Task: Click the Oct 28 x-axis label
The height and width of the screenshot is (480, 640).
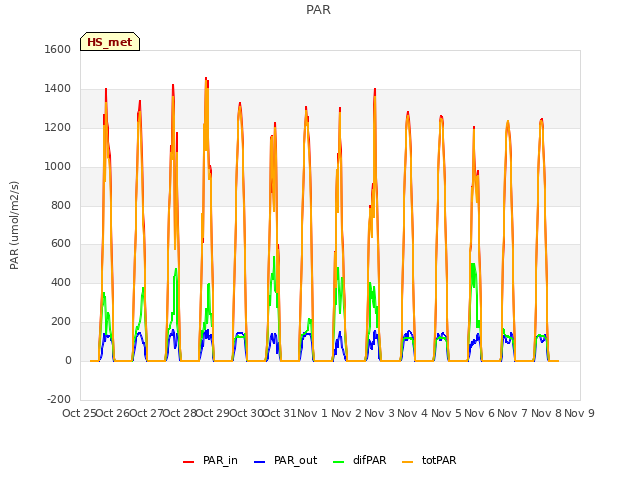Action: [x=179, y=413]
